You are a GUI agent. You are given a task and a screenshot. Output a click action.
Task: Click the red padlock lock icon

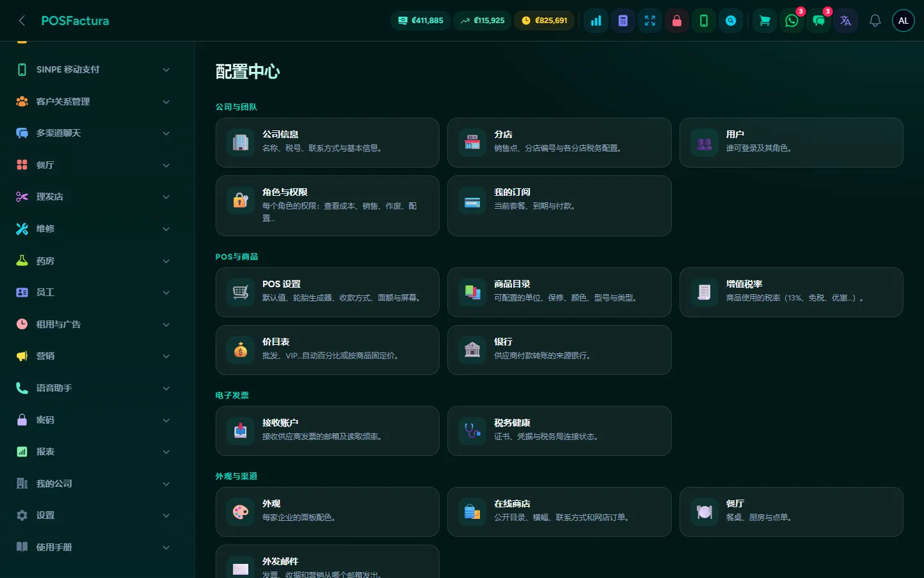(677, 21)
